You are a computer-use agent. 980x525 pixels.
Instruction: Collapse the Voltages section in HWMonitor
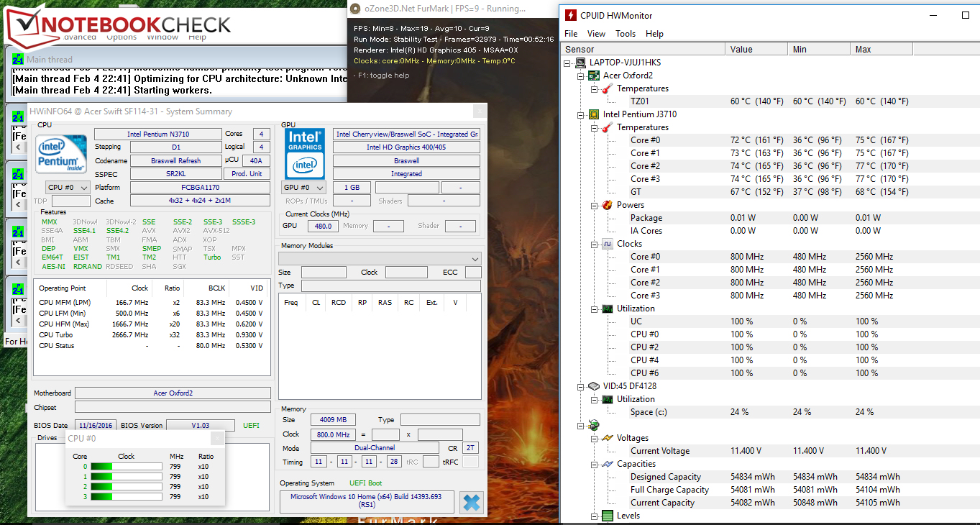(x=595, y=438)
